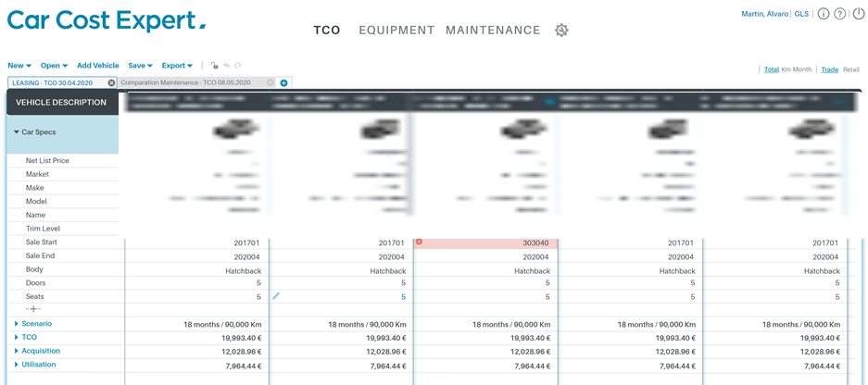Switch to Total cost view

(771, 69)
